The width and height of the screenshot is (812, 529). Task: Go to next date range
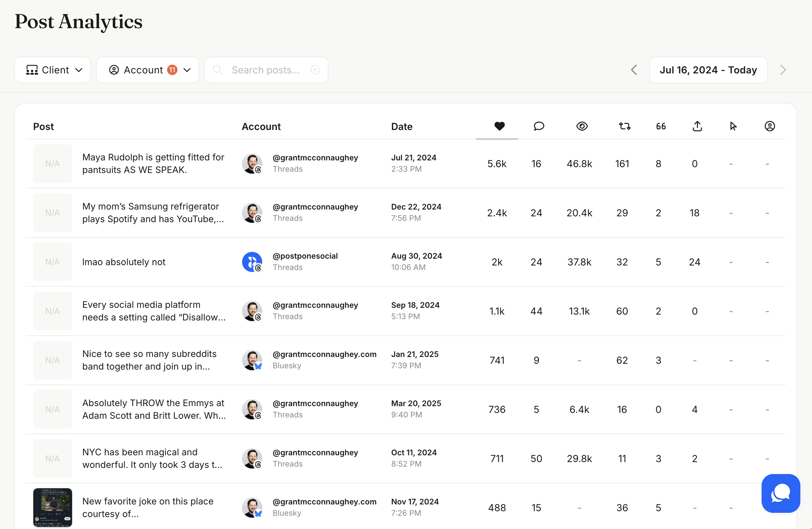783,70
